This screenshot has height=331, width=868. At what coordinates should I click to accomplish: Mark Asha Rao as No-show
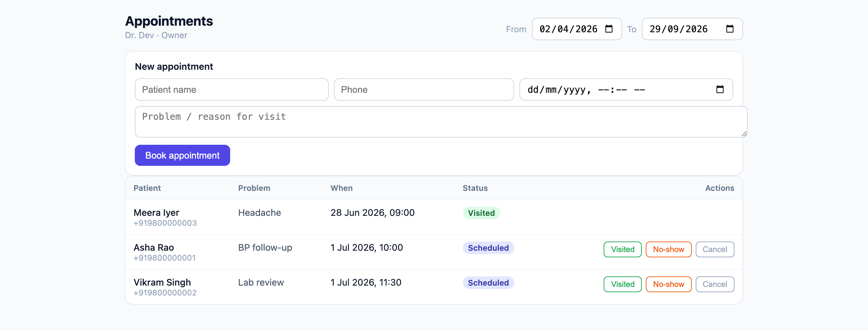click(668, 249)
